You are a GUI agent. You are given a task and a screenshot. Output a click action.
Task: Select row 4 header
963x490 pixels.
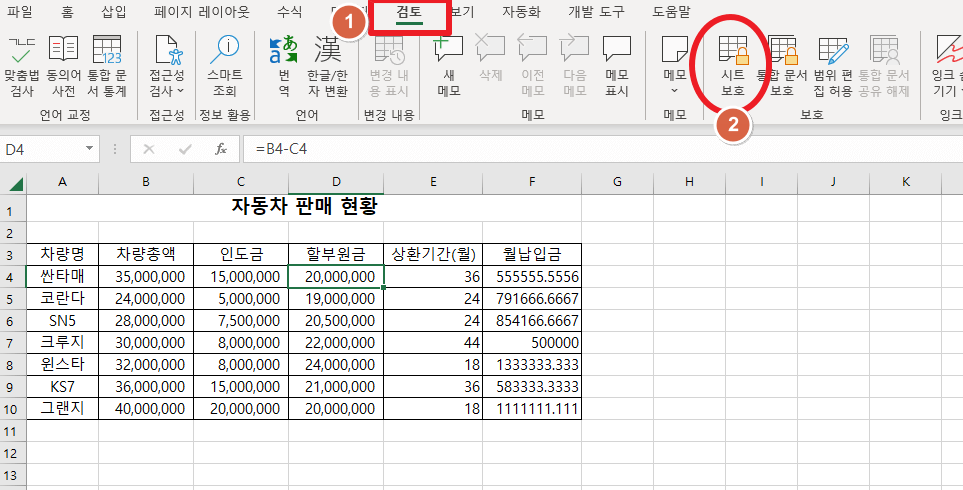point(13,277)
